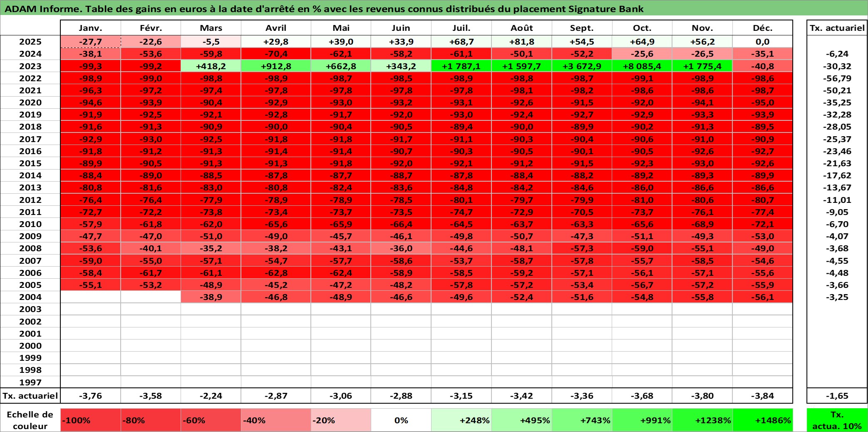This screenshot has width=868, height=432.
Task: Select the -47,7 cell in Janv. 2009
Action: pos(90,236)
